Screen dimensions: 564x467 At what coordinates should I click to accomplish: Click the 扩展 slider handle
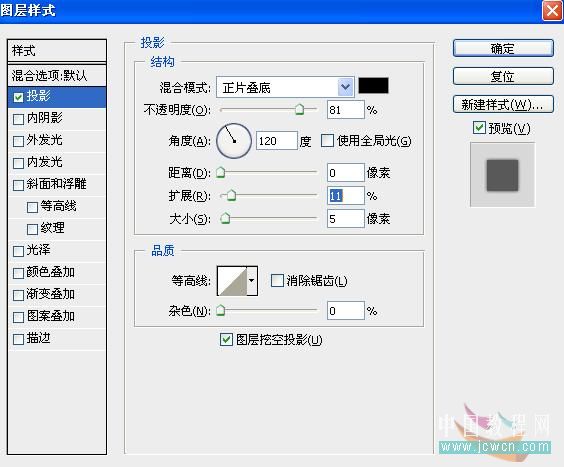(x=231, y=195)
